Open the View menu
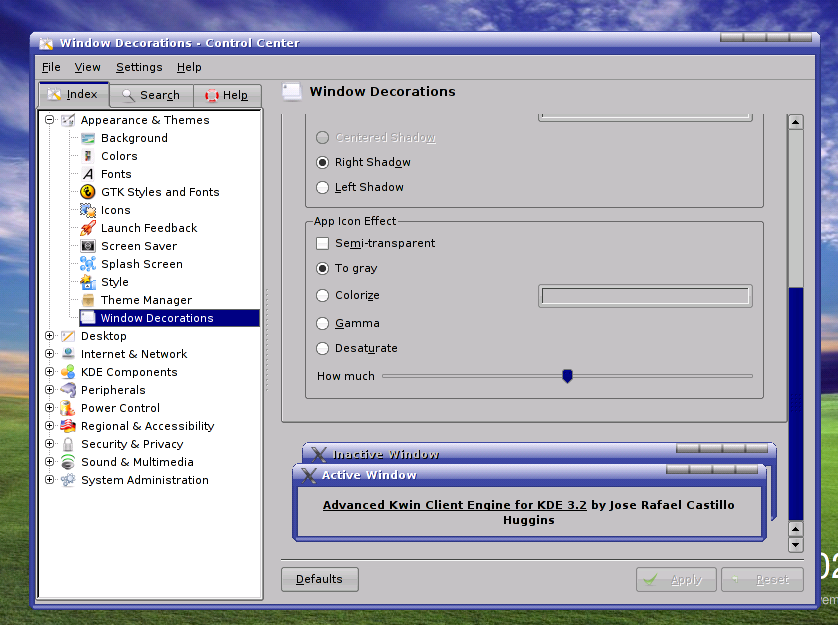838x625 pixels. [87, 67]
